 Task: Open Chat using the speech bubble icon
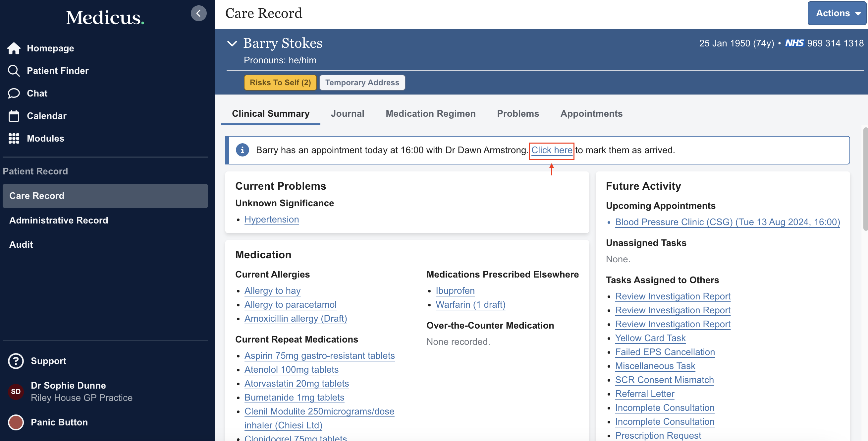(14, 93)
